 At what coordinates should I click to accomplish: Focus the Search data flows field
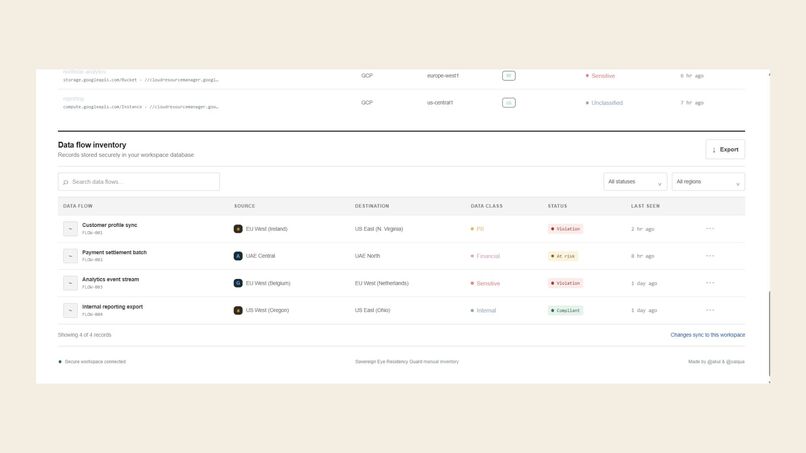coord(139,182)
